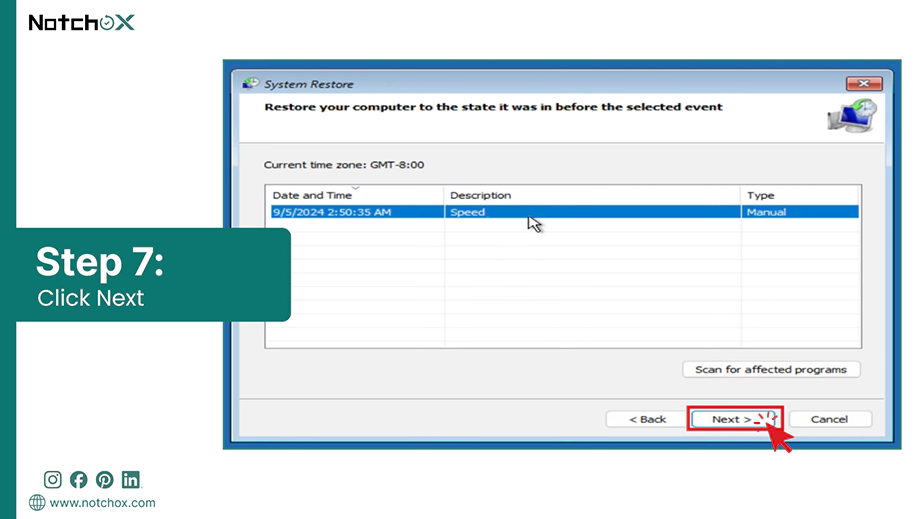Sort by the Date and Time column header

click(355, 195)
